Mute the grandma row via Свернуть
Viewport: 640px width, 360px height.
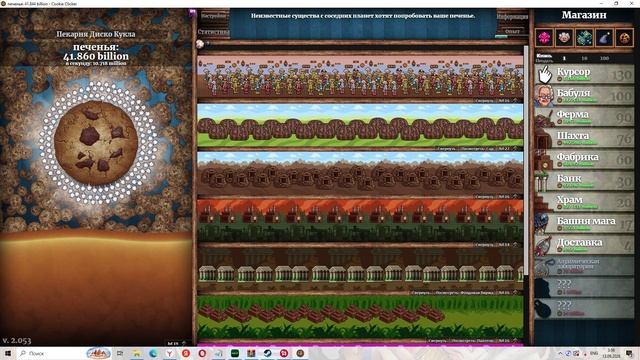484,100
